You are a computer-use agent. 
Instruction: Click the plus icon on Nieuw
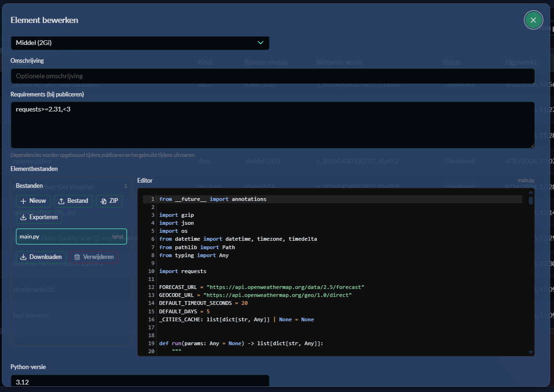click(23, 201)
